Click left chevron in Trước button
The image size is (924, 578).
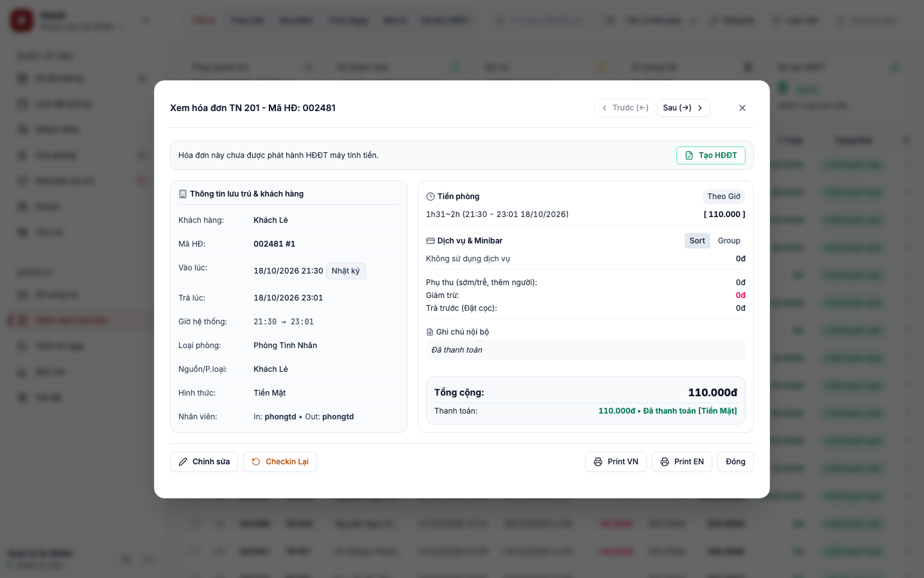click(x=604, y=108)
